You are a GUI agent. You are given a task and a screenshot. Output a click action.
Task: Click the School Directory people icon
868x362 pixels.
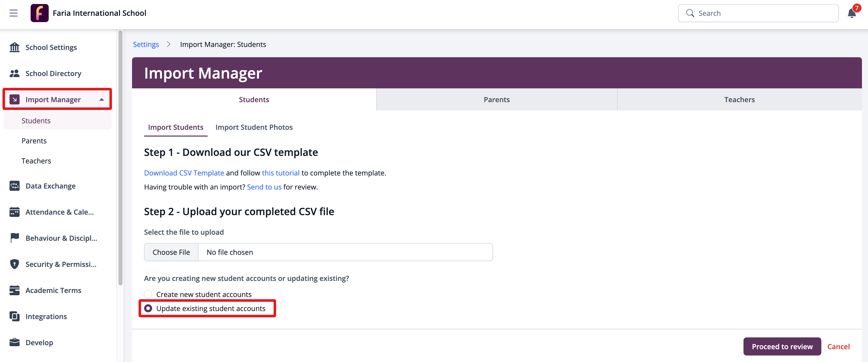pos(15,73)
